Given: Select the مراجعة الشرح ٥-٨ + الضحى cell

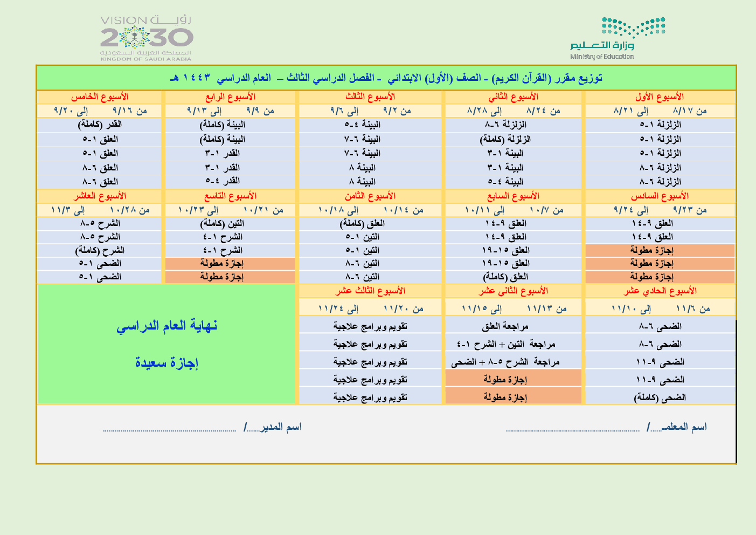Looking at the screenshot, I should [x=505, y=362].
